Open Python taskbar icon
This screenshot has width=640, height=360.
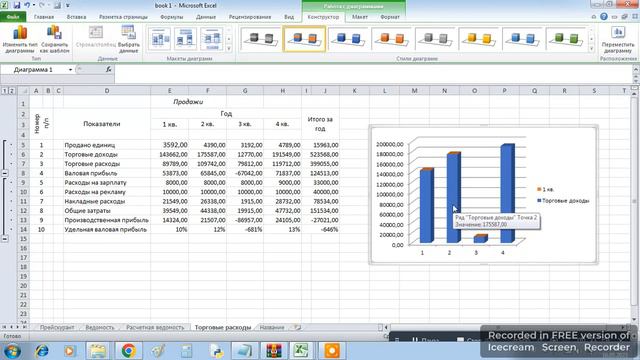click(216, 351)
